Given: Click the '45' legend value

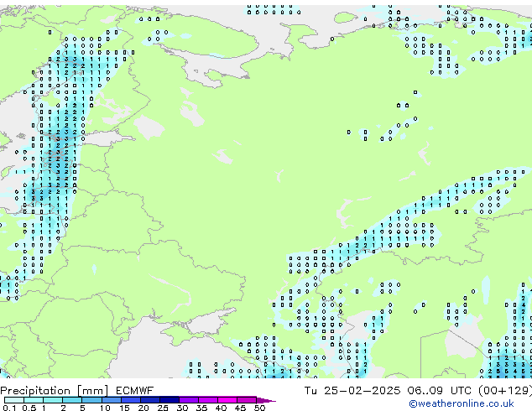Looking at the screenshot, I should click(x=240, y=408).
